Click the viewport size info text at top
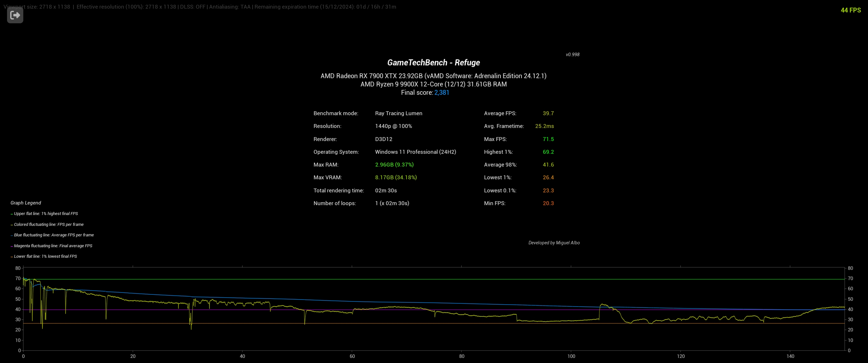The width and height of the screenshot is (868, 363). 37,7
